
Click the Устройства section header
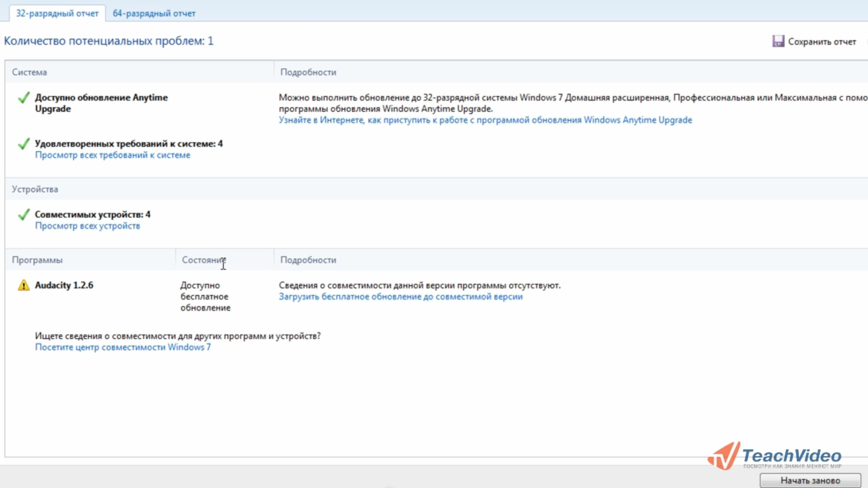(35, 189)
